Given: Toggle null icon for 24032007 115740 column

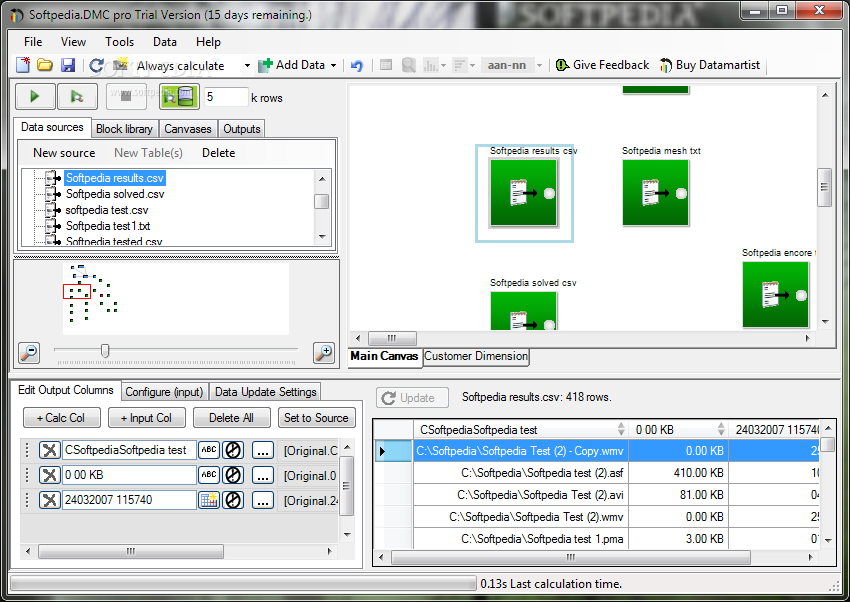Looking at the screenshot, I should [x=233, y=500].
